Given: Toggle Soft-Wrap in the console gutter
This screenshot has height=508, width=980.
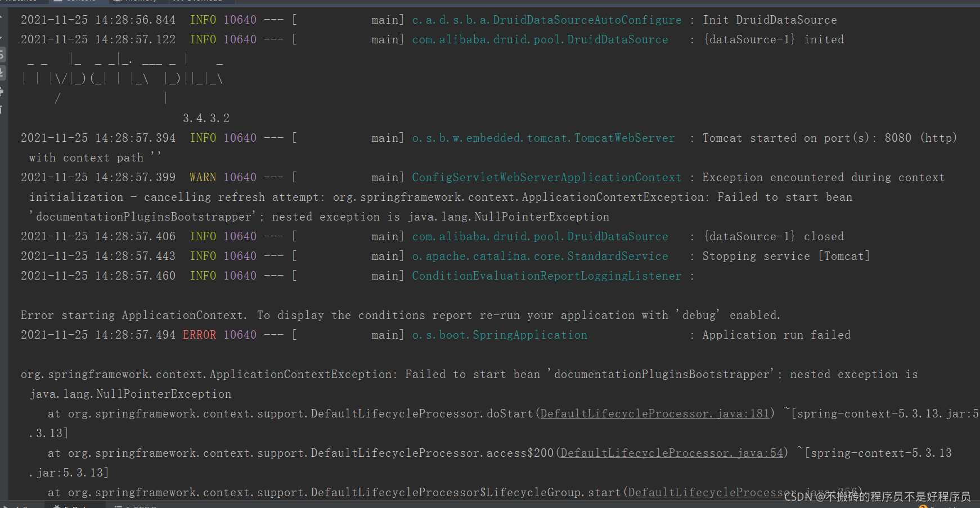Looking at the screenshot, I should pyautogui.click(x=5, y=55).
